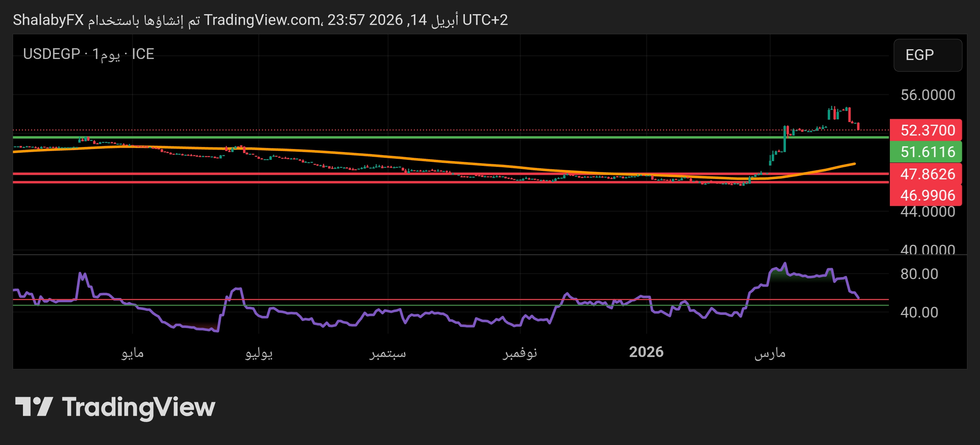Click the سبتمبر month axis label
This screenshot has width=980, height=445.
coord(387,353)
